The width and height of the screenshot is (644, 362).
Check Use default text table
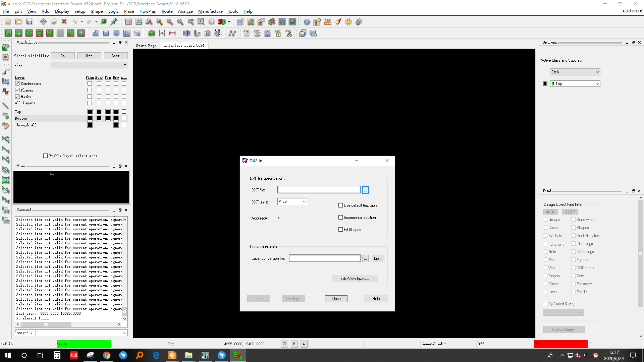coord(341,205)
